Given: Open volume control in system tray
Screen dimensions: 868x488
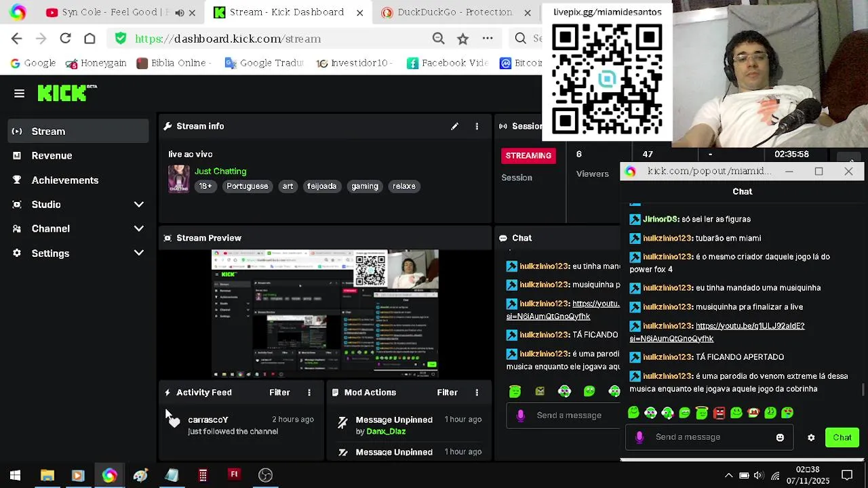Looking at the screenshot, I should point(758,475).
